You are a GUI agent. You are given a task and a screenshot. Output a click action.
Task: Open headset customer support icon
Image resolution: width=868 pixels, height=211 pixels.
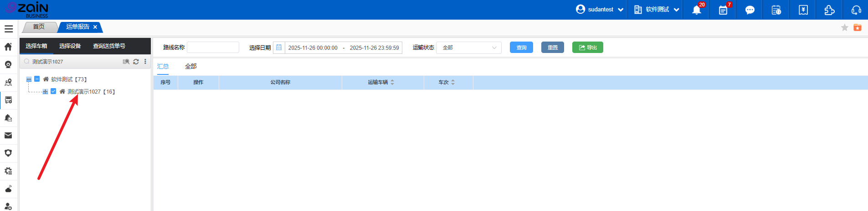856,10
